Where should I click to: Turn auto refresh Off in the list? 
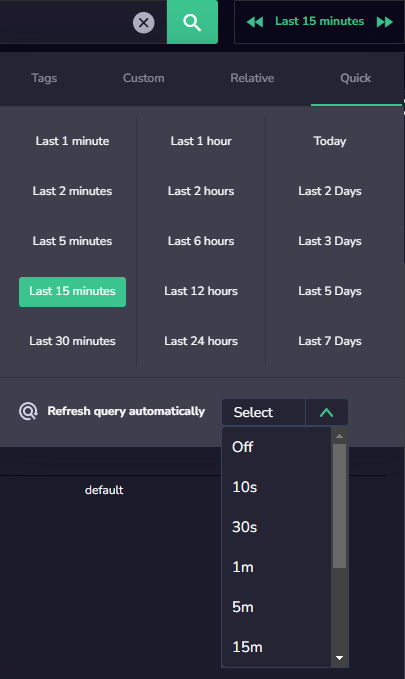(277, 447)
